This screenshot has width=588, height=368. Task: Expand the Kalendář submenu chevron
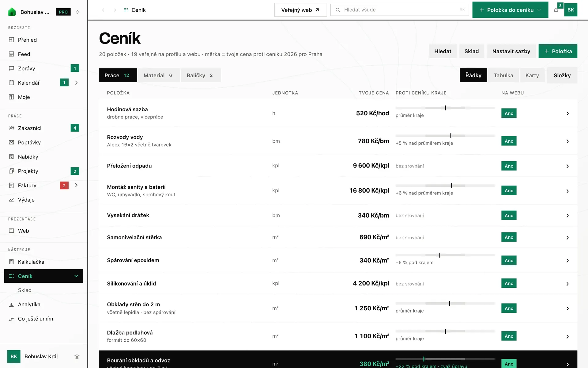coord(76,83)
